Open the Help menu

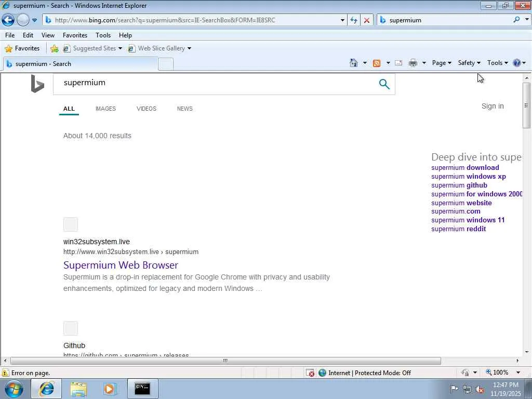(x=125, y=35)
